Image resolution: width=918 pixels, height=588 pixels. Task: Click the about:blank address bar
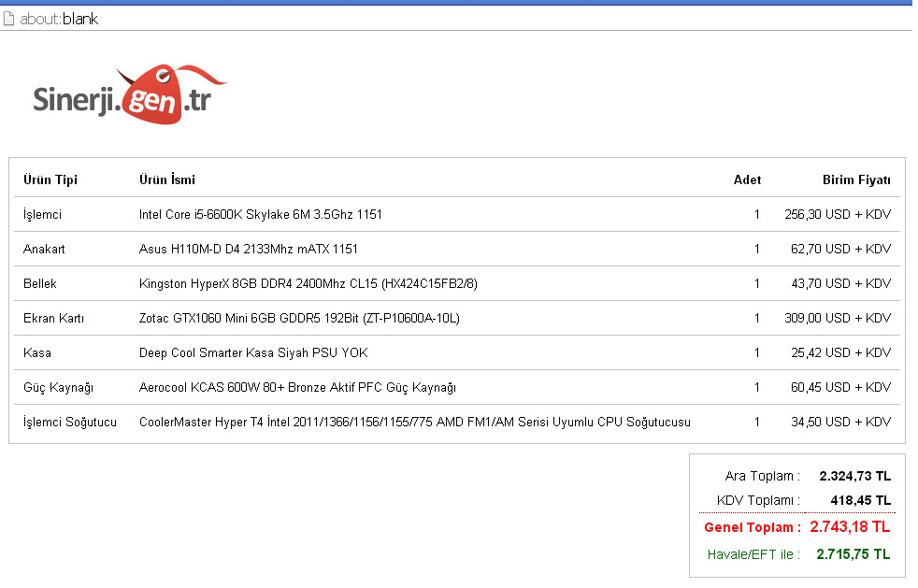click(456, 19)
